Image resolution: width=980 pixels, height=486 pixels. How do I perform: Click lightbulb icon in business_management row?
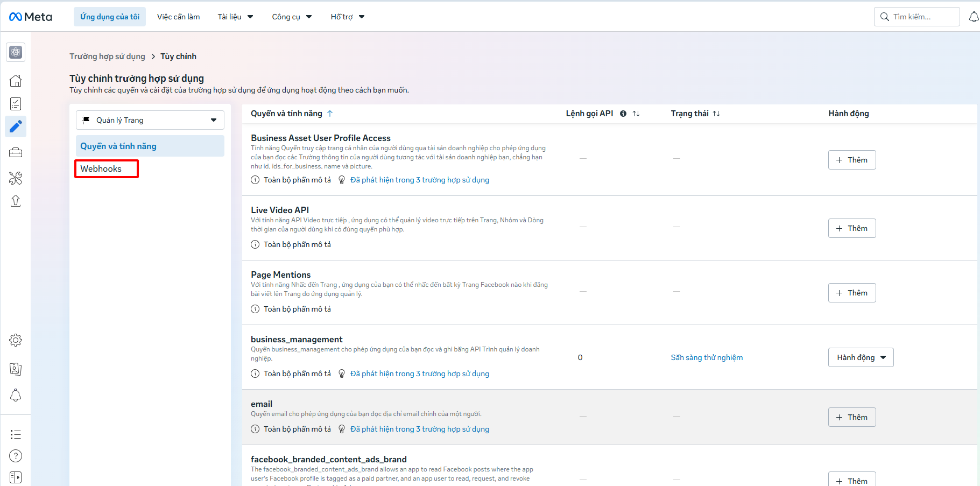coord(342,374)
